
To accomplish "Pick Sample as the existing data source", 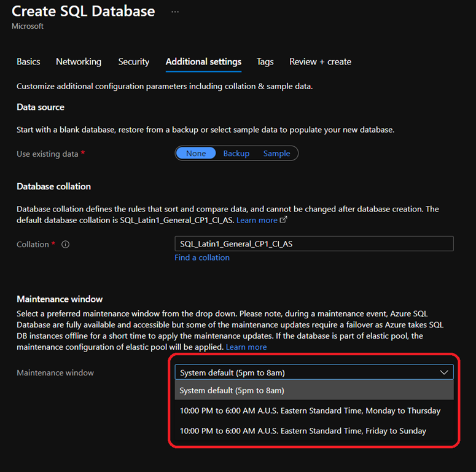I will [276, 154].
